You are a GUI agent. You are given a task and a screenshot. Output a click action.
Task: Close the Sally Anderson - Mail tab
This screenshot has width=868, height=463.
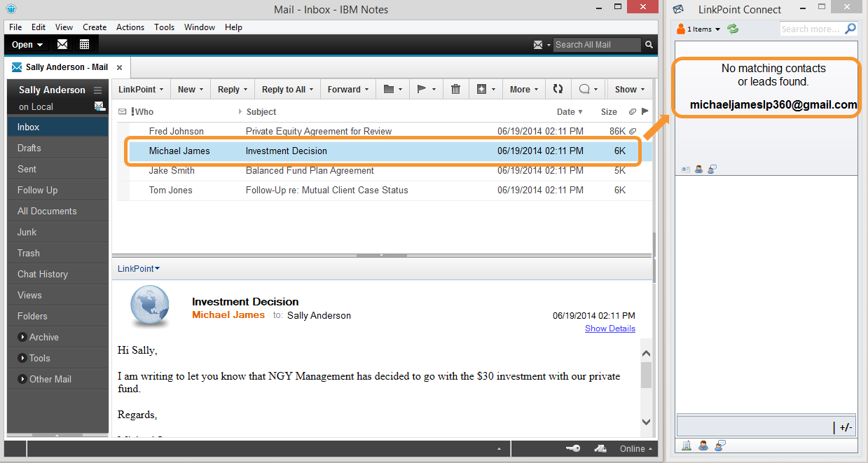tap(119, 67)
